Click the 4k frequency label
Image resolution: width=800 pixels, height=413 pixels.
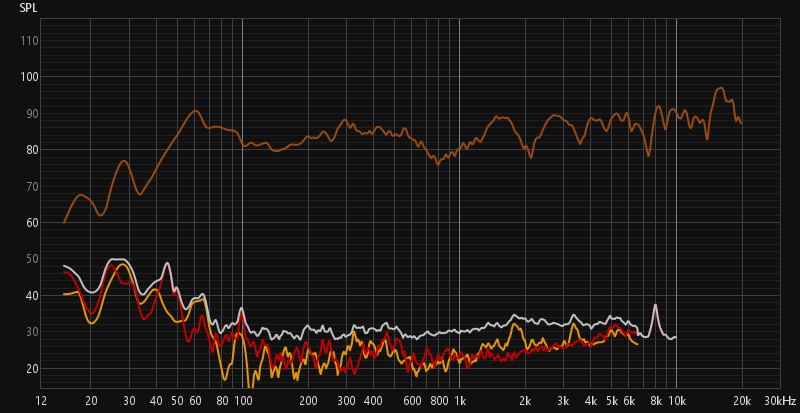click(591, 400)
